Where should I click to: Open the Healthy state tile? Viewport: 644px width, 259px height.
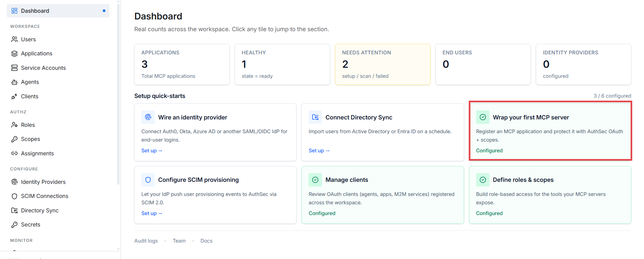(x=282, y=64)
